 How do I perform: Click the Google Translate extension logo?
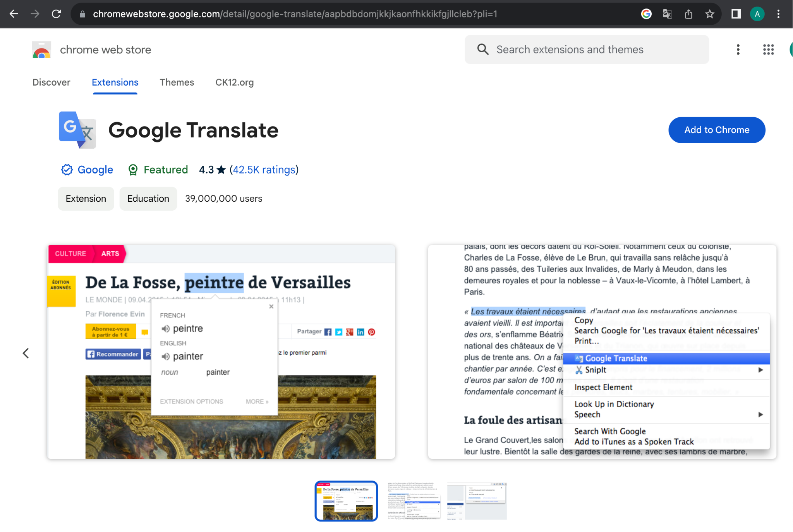(x=77, y=130)
